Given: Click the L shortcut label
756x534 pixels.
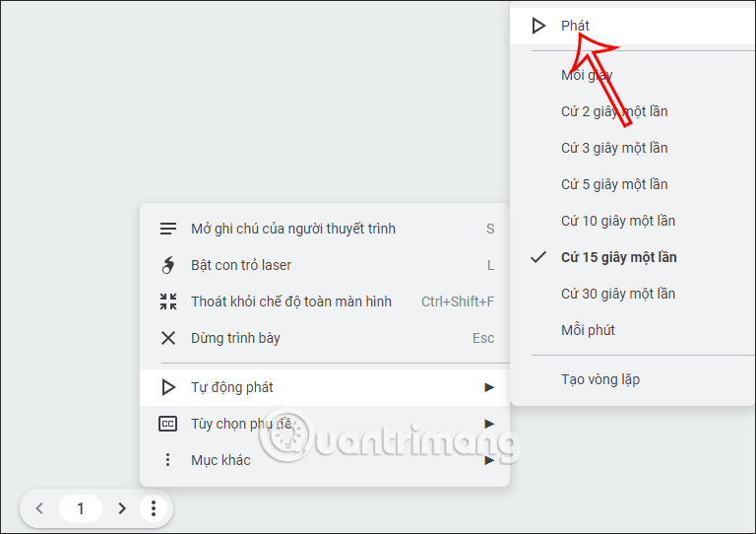Looking at the screenshot, I should tap(490, 265).
